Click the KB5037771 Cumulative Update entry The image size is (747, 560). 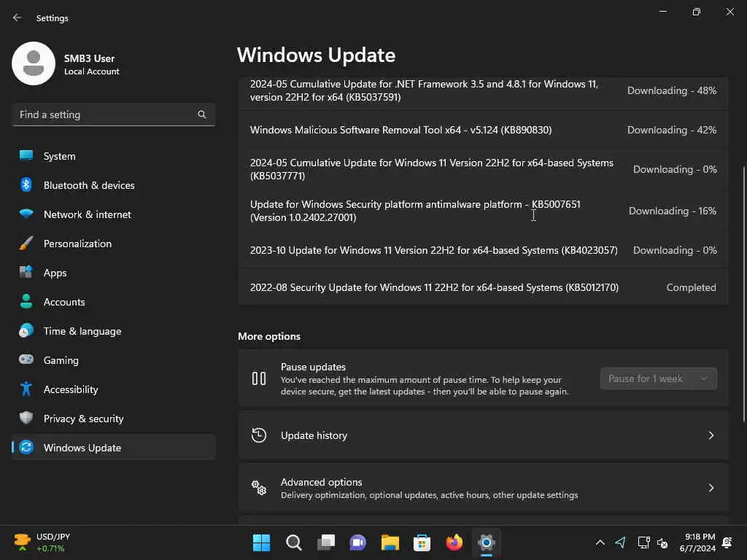point(483,169)
